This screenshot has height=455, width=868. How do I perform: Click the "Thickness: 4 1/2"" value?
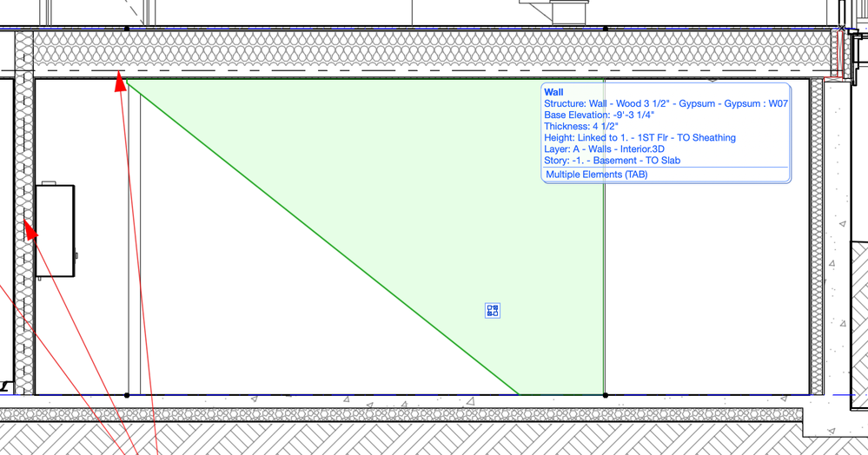tap(581, 126)
